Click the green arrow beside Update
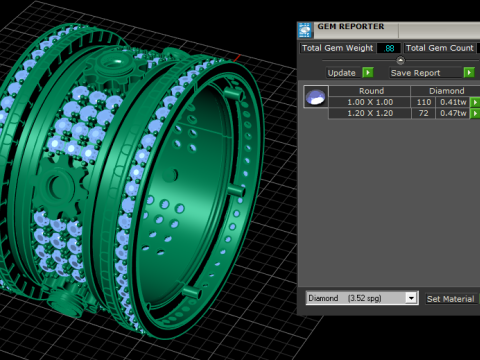Viewport: 480px width, 360px height. 368,72
